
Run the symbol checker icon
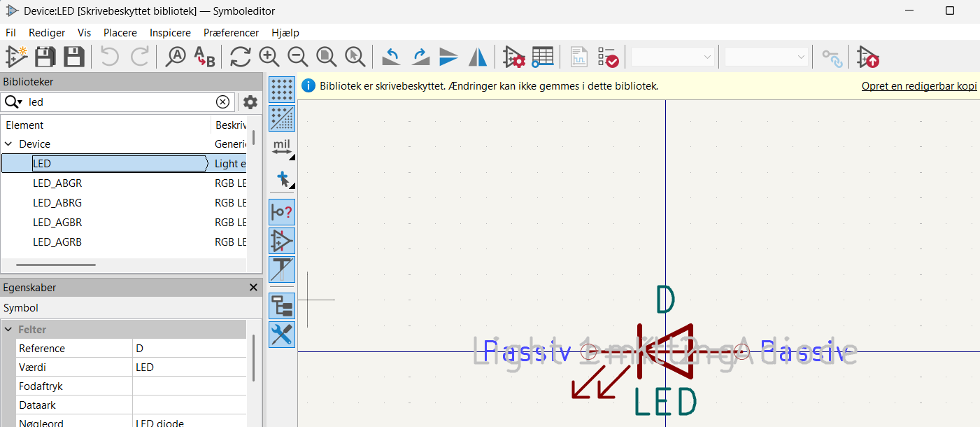(x=608, y=57)
